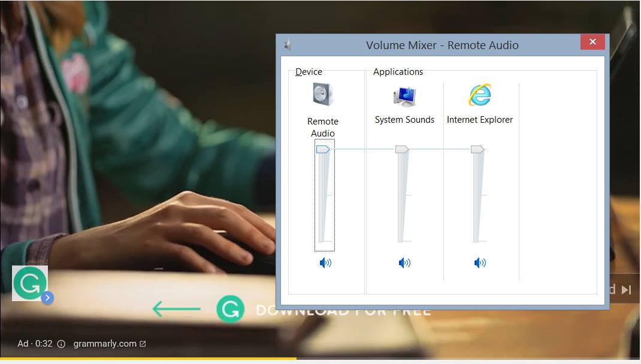
Task: Click the skip ad next-arrow icon
Action: point(626,290)
